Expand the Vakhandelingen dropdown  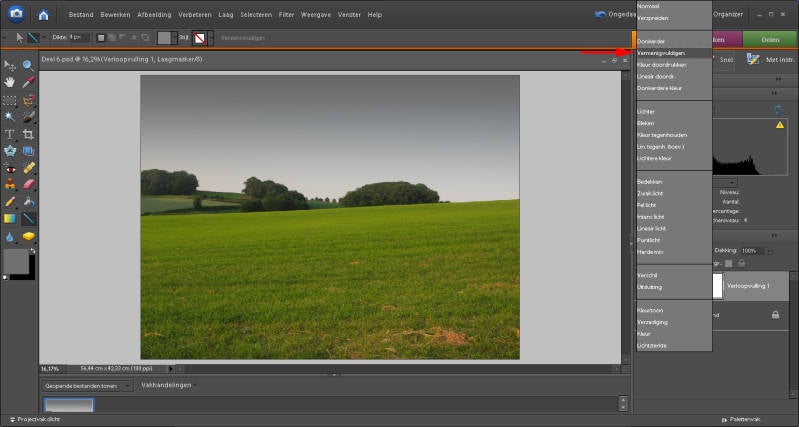point(168,385)
